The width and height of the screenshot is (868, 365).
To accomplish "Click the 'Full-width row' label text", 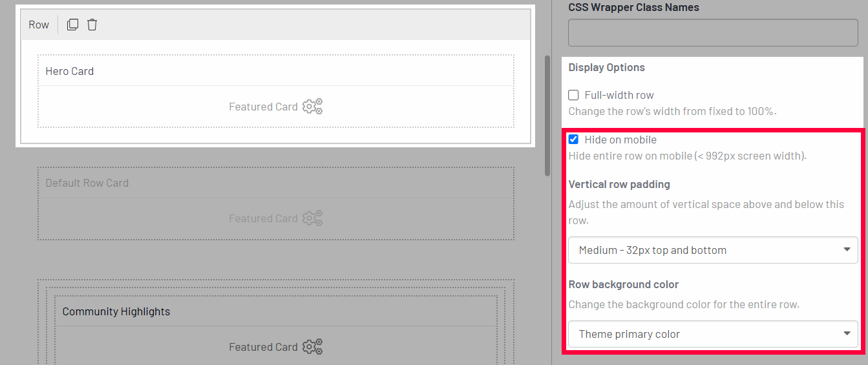I will pyautogui.click(x=619, y=95).
